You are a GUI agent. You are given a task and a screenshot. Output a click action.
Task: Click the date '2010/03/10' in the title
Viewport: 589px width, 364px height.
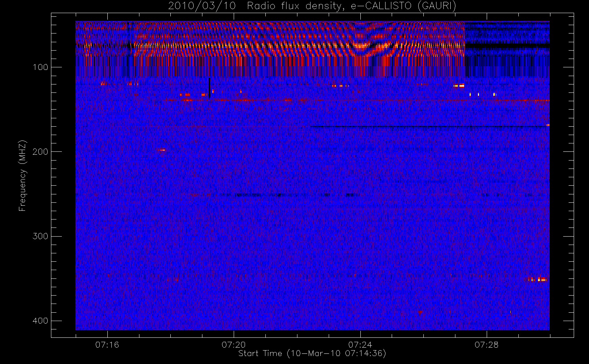[202, 6]
